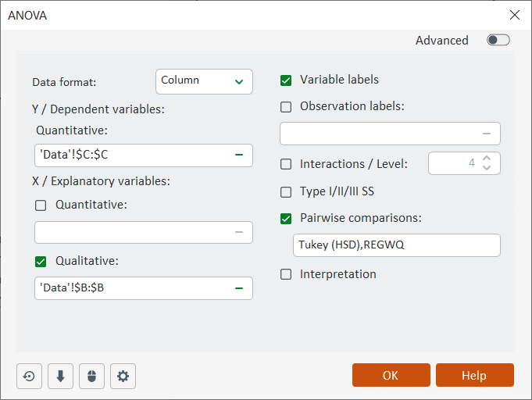Open the gear settings icon
The height and width of the screenshot is (400, 532).
click(x=123, y=376)
